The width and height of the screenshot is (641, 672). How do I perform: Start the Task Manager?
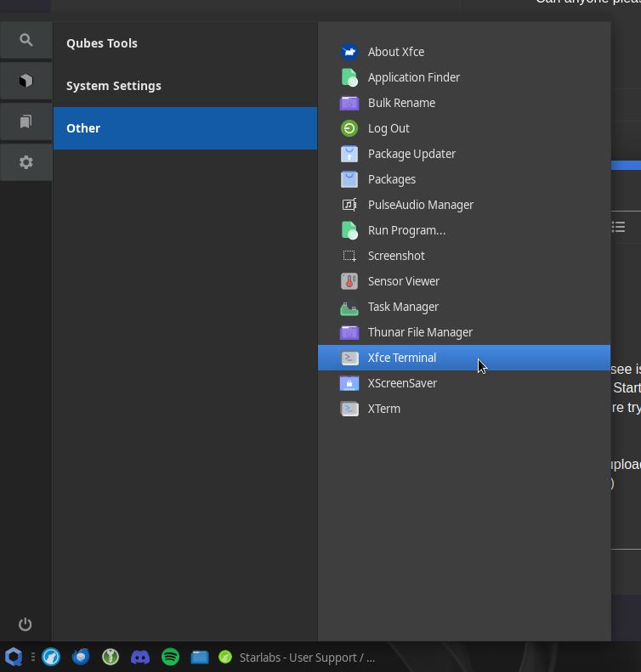click(403, 307)
